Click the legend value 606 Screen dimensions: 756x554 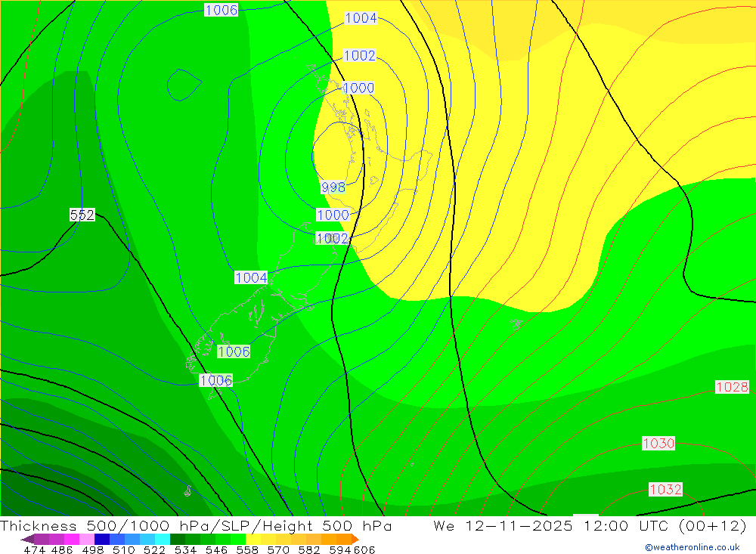(x=364, y=550)
